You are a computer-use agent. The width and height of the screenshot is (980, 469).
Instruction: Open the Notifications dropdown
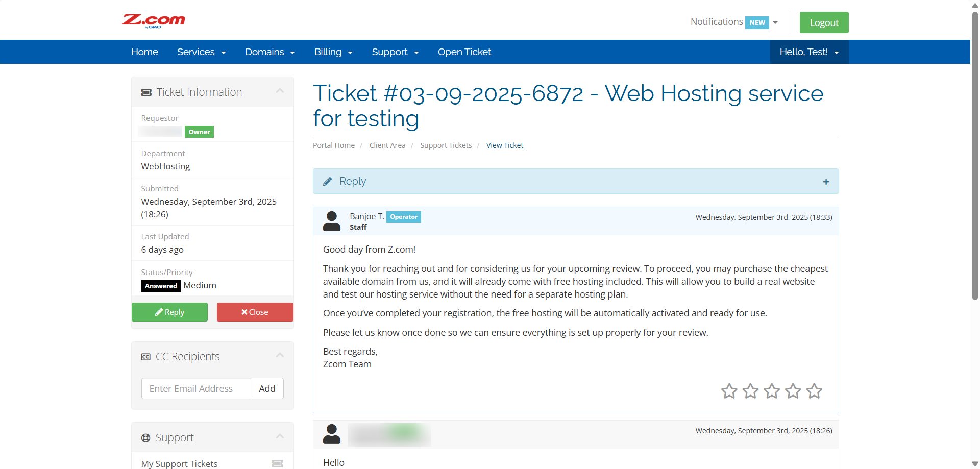pyautogui.click(x=734, y=22)
